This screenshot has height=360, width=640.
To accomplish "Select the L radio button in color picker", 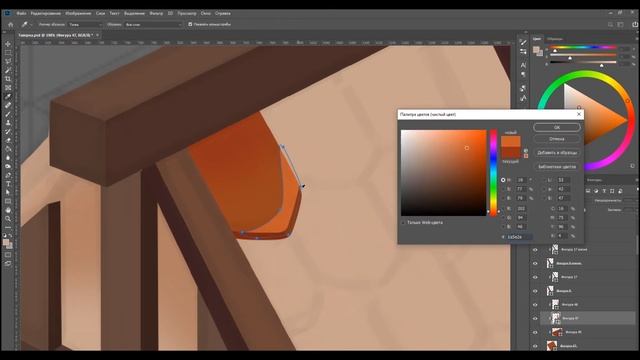I will (x=544, y=180).
